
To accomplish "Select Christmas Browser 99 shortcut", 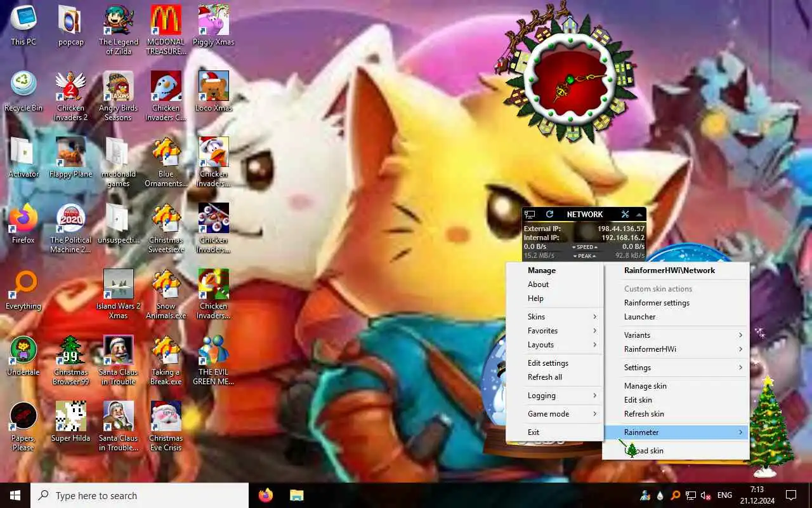I will point(71,360).
